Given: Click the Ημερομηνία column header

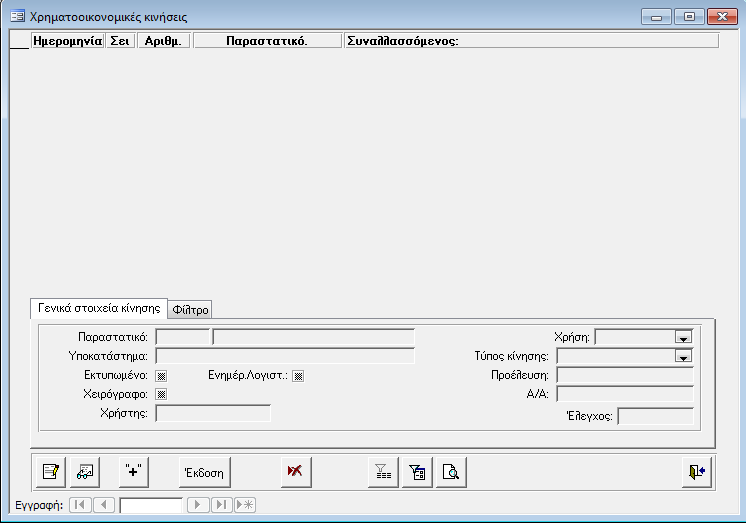Looking at the screenshot, I should pyautogui.click(x=67, y=41).
